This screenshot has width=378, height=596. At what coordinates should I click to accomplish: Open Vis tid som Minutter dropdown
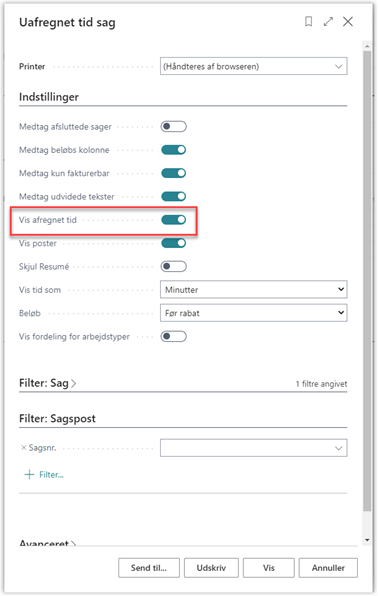tap(254, 290)
